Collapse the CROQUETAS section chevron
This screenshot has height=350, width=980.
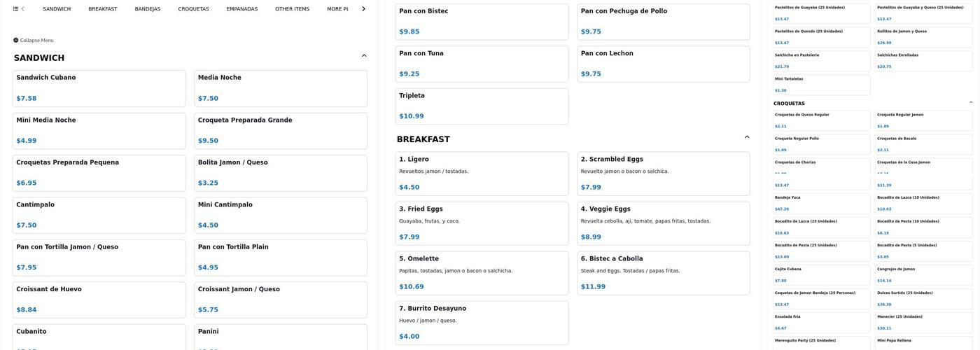(x=970, y=103)
